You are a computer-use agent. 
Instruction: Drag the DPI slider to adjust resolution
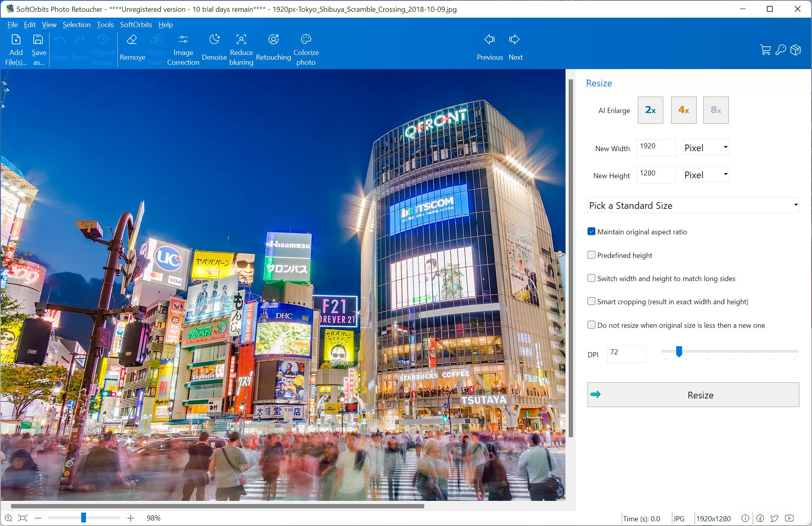[x=679, y=350]
